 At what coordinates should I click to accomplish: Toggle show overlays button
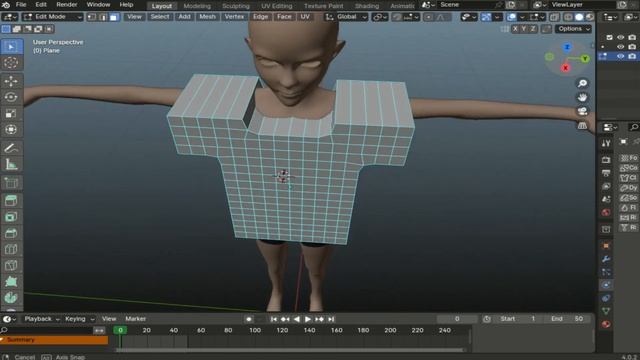click(512, 17)
